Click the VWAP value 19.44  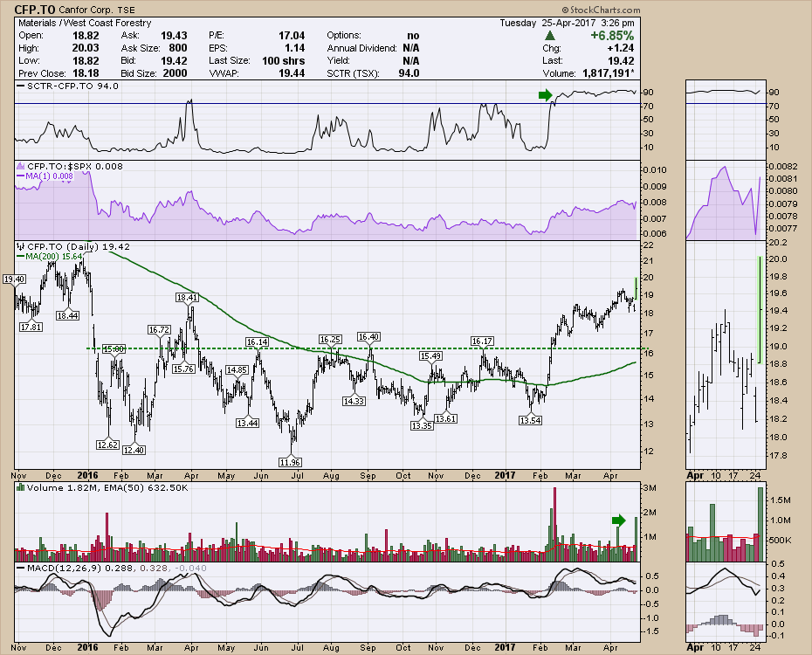(292, 73)
